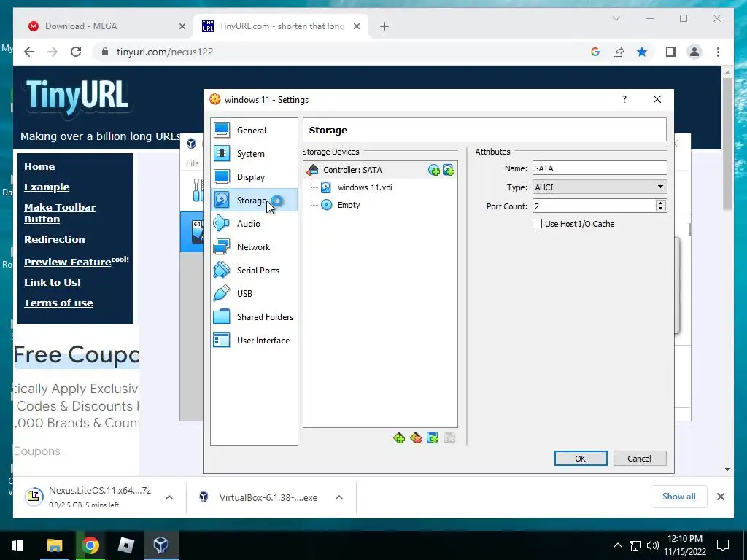Click the add new storage controller icon

pyautogui.click(x=399, y=437)
